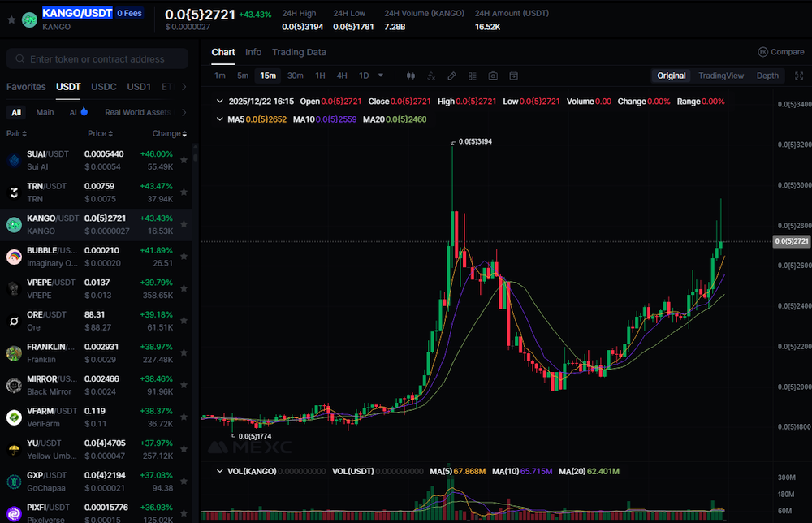The image size is (812, 523).
Task: Star the SUAI/USDT pair as favorite
Action: (x=184, y=159)
